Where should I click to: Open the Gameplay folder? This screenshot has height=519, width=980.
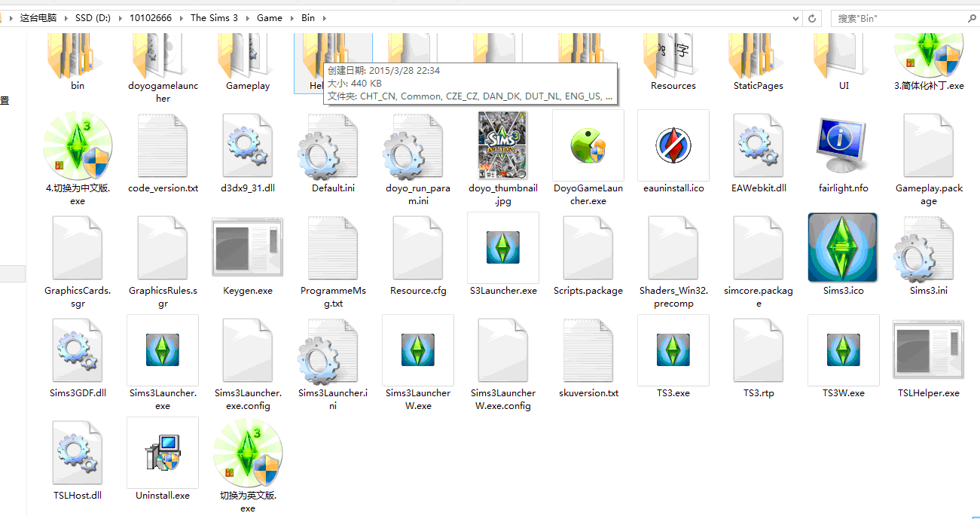(x=248, y=63)
